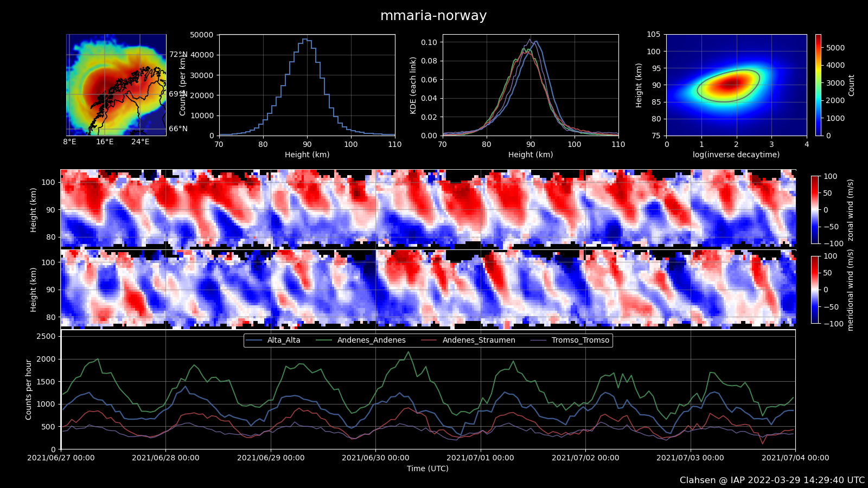Click the 24°E longitude label on map
Screen dimensions: 868x488
pyautogui.click(x=141, y=142)
